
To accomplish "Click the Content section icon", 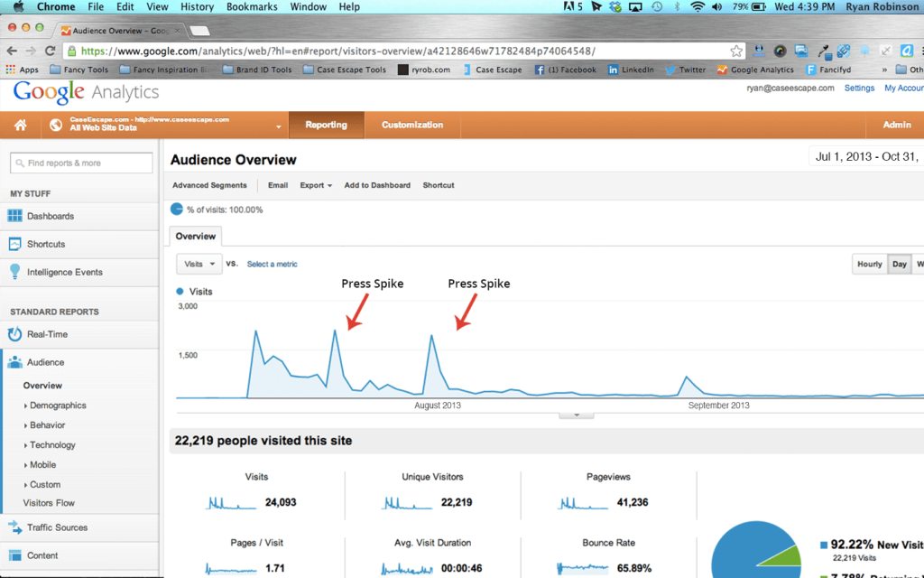I will (14, 555).
